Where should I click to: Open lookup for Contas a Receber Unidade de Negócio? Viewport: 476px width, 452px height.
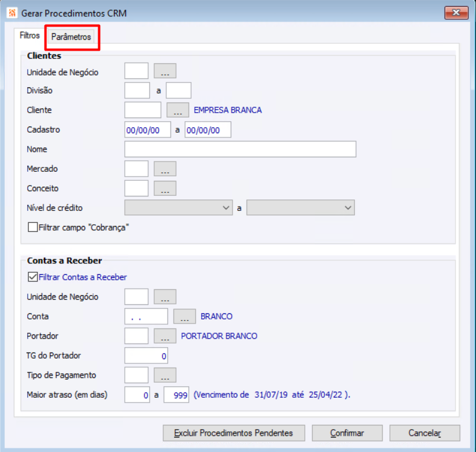165,297
